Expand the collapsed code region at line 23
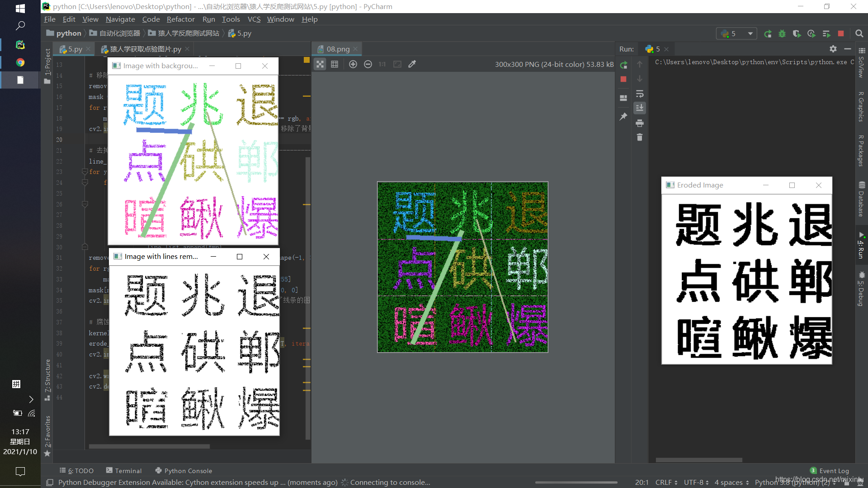 [85, 172]
